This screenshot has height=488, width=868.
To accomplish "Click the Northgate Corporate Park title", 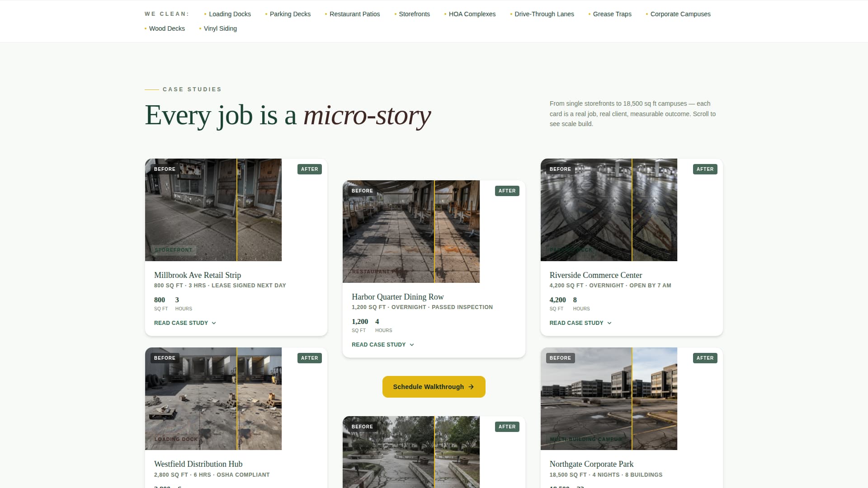I will coord(591,464).
